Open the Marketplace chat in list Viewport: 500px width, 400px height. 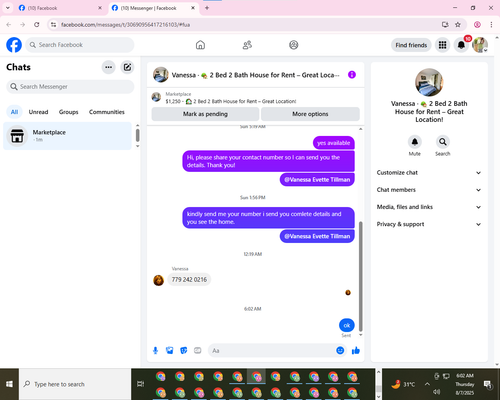coord(67,136)
